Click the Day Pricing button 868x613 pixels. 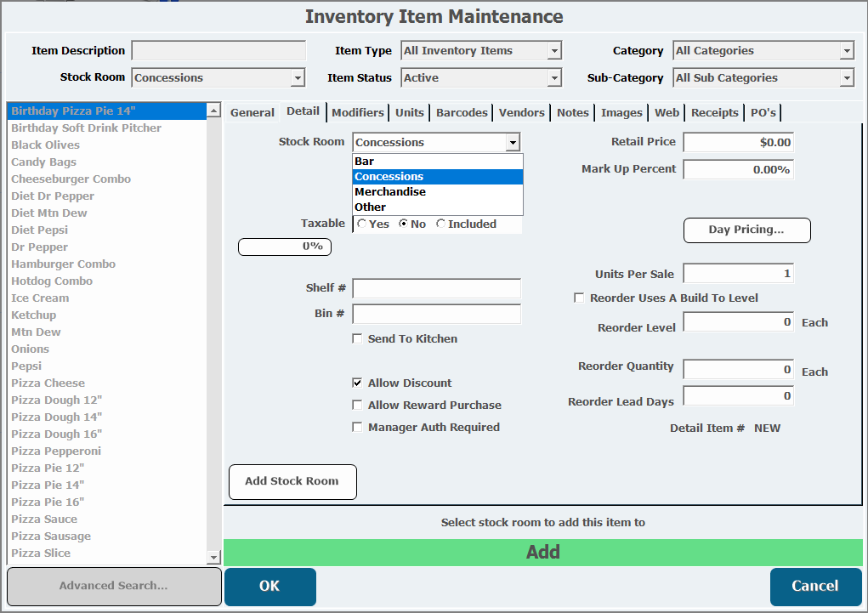(746, 230)
